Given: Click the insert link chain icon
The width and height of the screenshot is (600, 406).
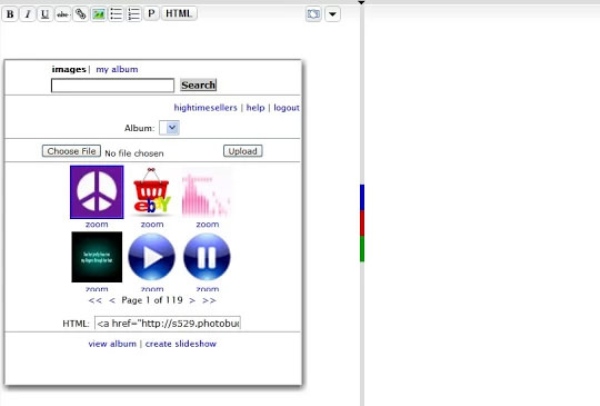Looking at the screenshot, I should (x=81, y=14).
